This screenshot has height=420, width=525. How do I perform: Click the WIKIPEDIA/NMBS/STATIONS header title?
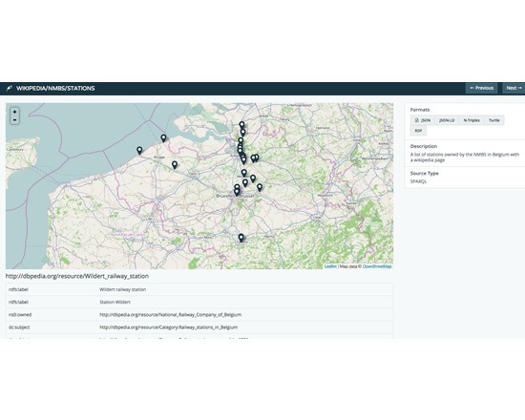coord(55,89)
